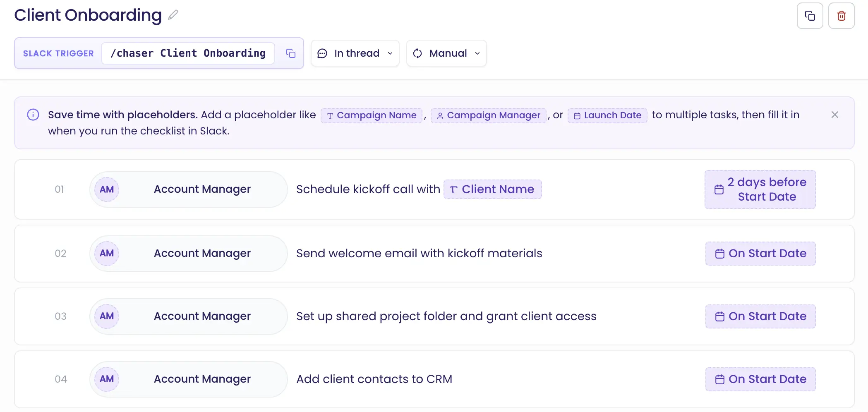The height and width of the screenshot is (412, 868).
Task: Click the task text Send welcome email with kickoff materials
Action: tap(419, 254)
